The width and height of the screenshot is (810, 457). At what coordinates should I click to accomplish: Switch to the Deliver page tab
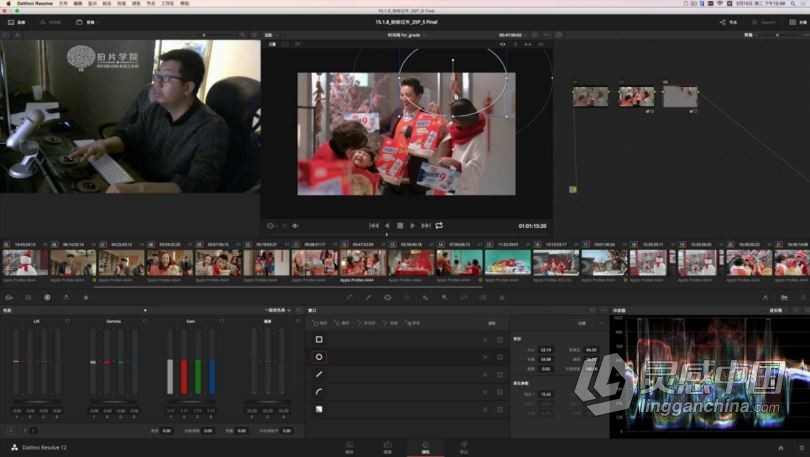tap(464, 447)
